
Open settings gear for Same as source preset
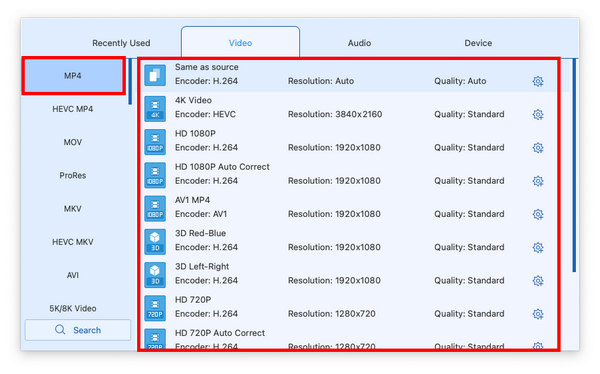click(538, 81)
